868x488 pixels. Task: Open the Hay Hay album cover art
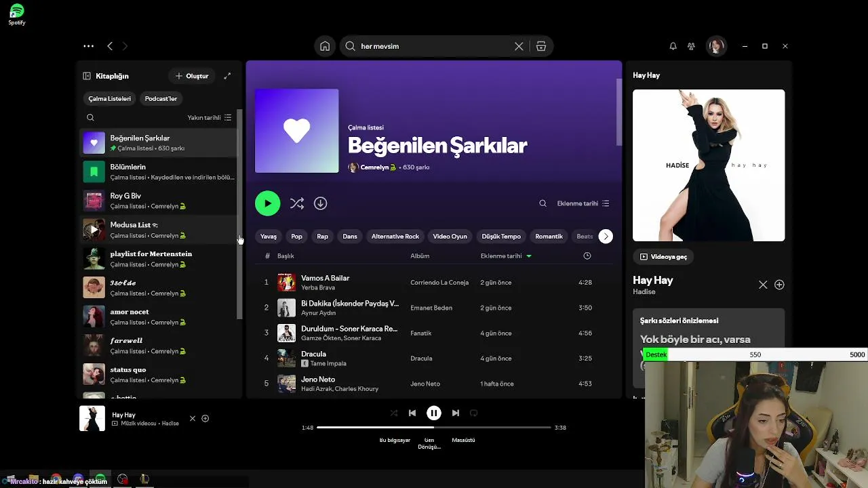pos(709,165)
